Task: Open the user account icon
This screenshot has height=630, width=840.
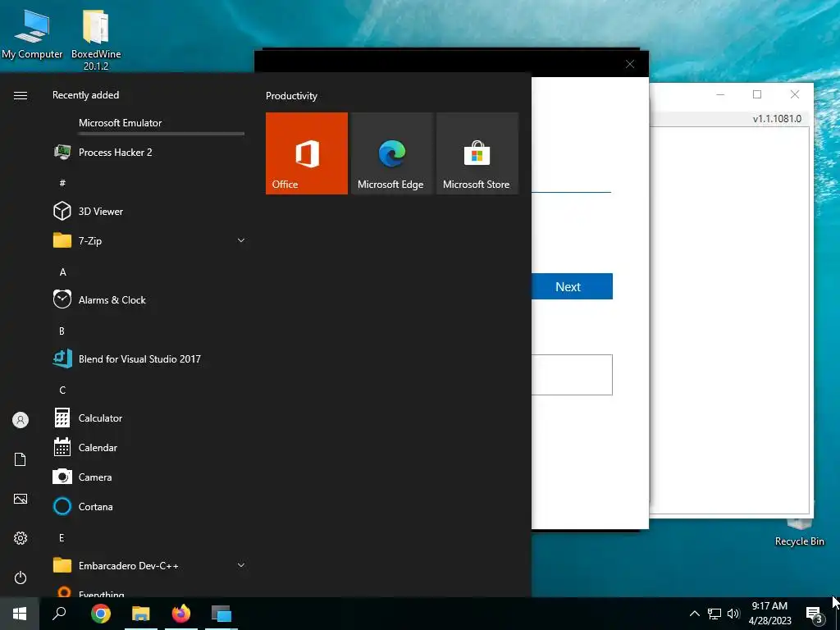Action: (21, 420)
